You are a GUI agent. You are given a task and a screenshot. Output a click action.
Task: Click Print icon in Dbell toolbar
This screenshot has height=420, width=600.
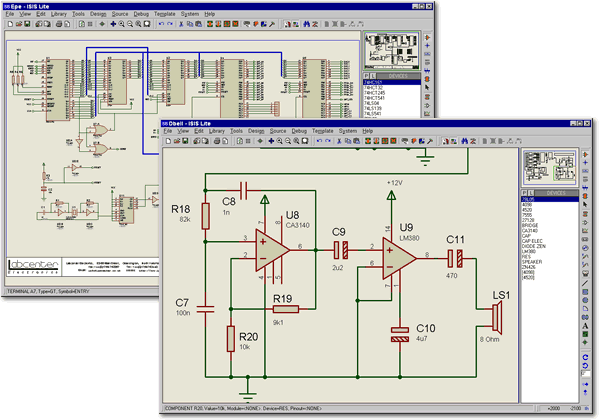[x=217, y=141]
